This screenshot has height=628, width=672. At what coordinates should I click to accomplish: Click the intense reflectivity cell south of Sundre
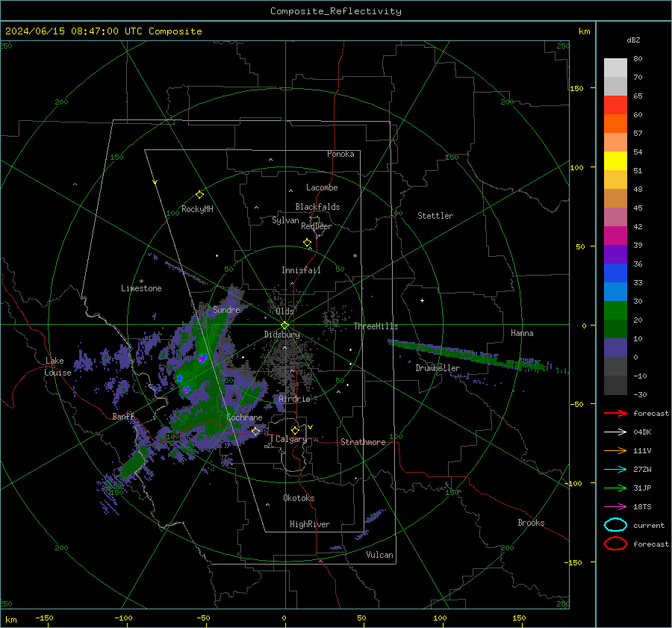tap(202, 358)
